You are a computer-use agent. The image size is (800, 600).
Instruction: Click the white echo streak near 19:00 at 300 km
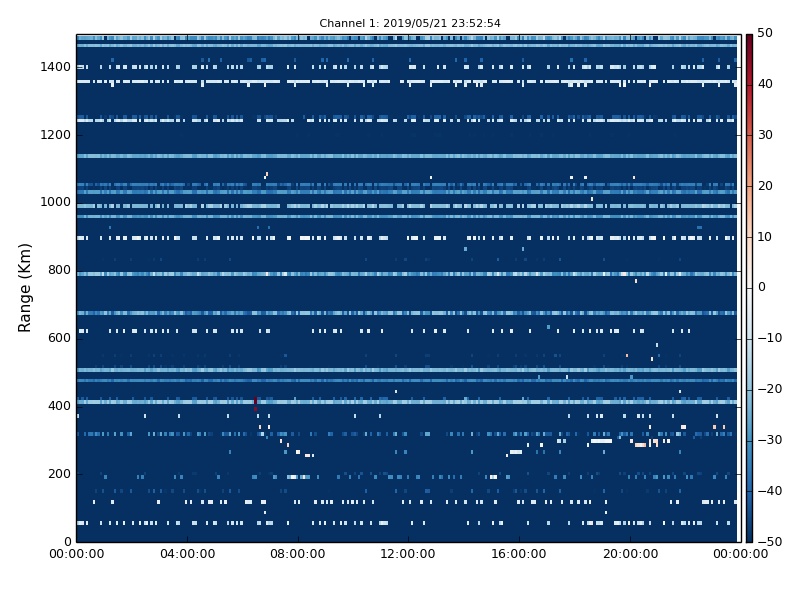point(601,441)
